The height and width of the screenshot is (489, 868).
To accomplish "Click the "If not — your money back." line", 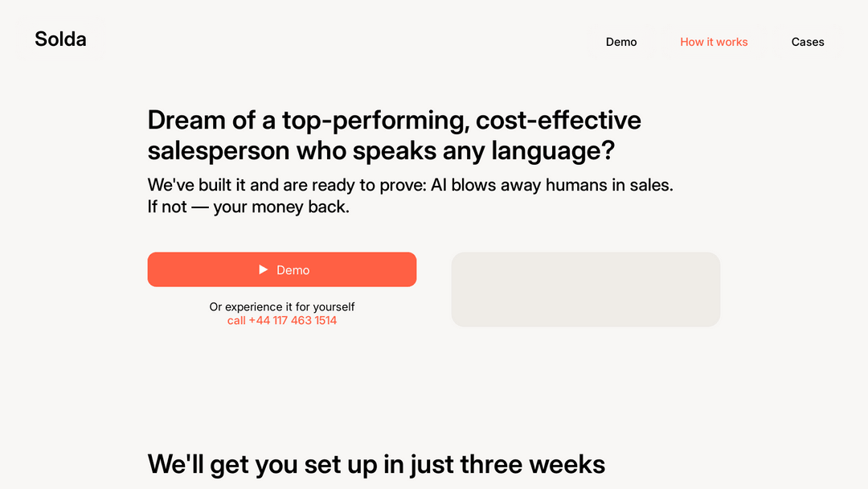I will [x=248, y=208].
